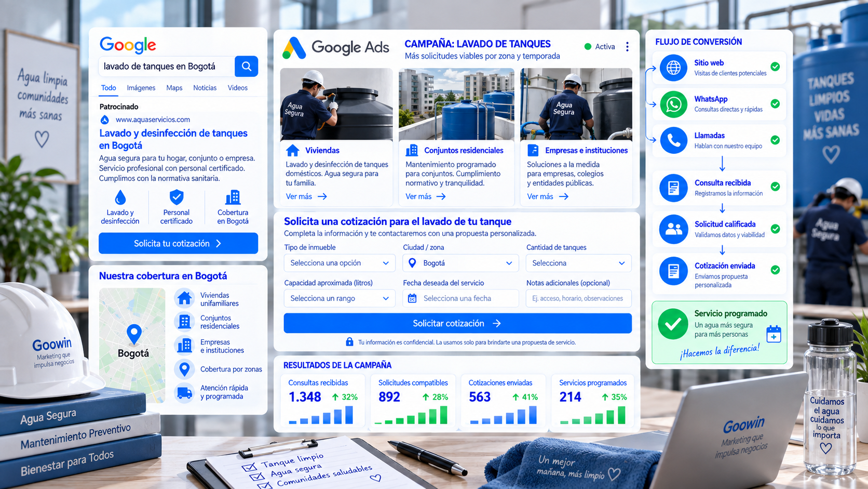Image resolution: width=868 pixels, height=489 pixels.
Task: Click the Consultas recibidas bar chart
Action: (321, 415)
